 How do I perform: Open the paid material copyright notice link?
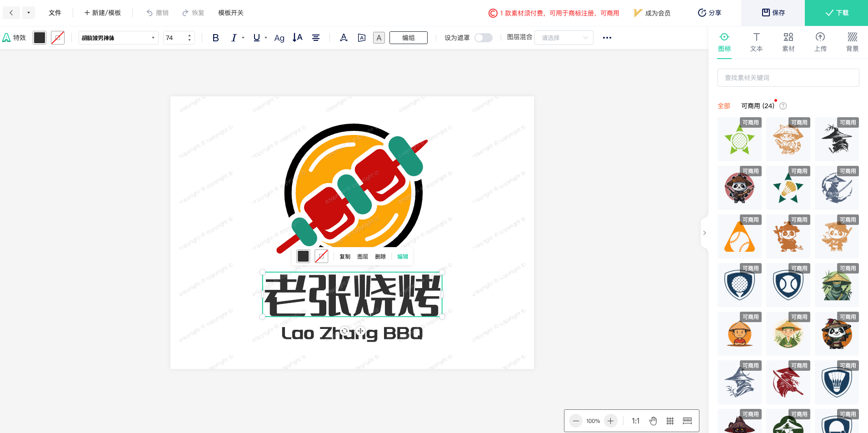(554, 13)
